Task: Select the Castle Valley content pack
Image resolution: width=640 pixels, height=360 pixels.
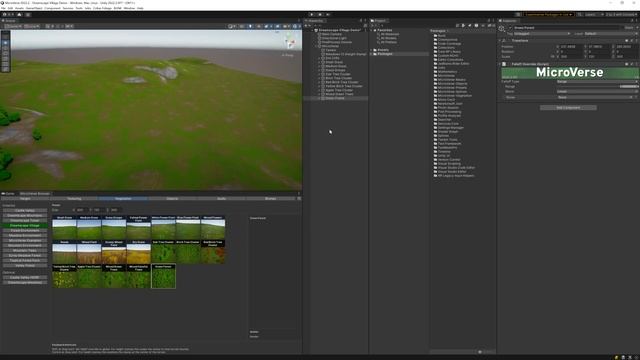Action: [x=25, y=211]
